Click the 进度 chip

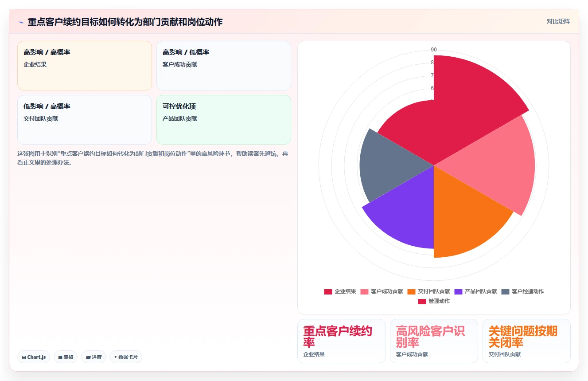(93, 357)
